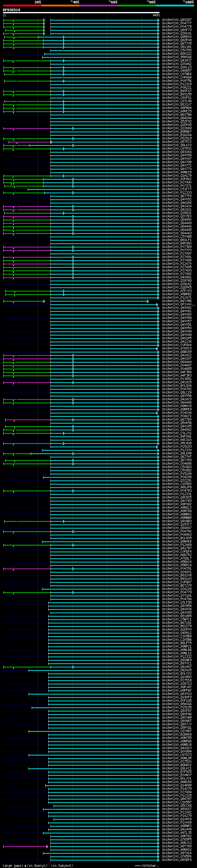Viewport: 197px width, 868px height.
Task: Select hit label UniRef100_A7Q0V3
Action: 177,349
